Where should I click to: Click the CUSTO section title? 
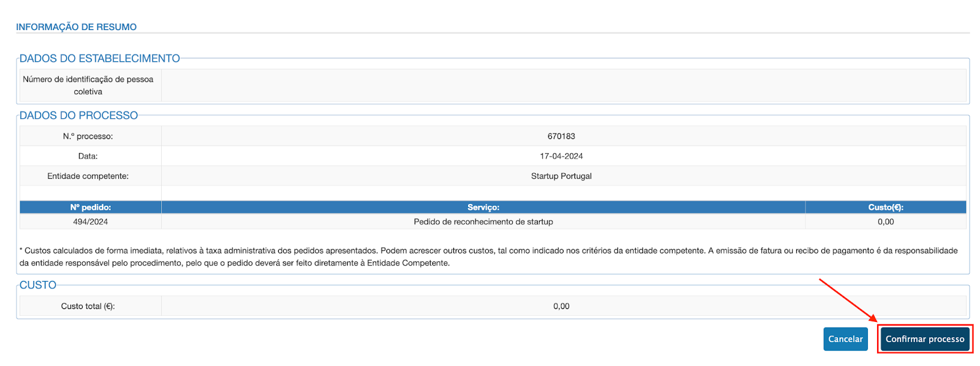click(x=38, y=285)
